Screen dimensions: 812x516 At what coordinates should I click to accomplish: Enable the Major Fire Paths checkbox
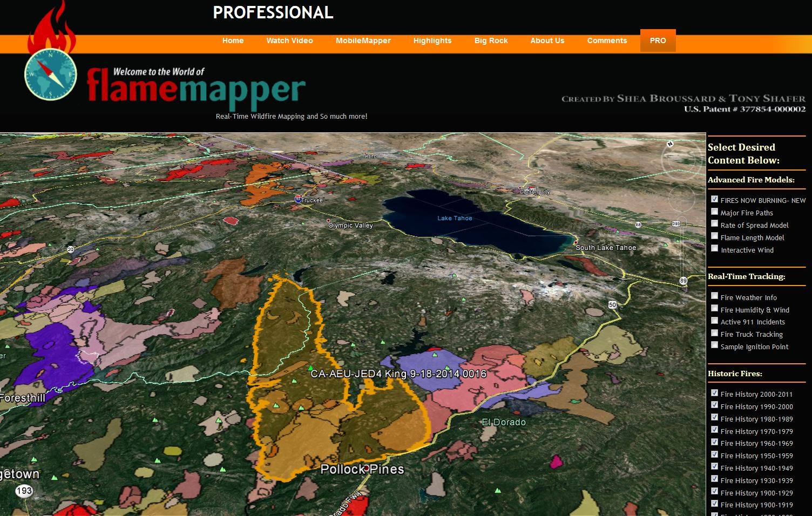click(714, 212)
